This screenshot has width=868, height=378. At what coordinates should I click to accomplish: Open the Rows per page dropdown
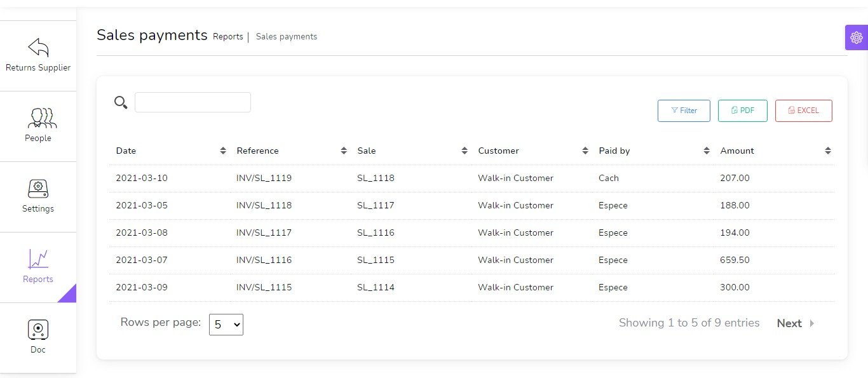pyautogui.click(x=226, y=324)
